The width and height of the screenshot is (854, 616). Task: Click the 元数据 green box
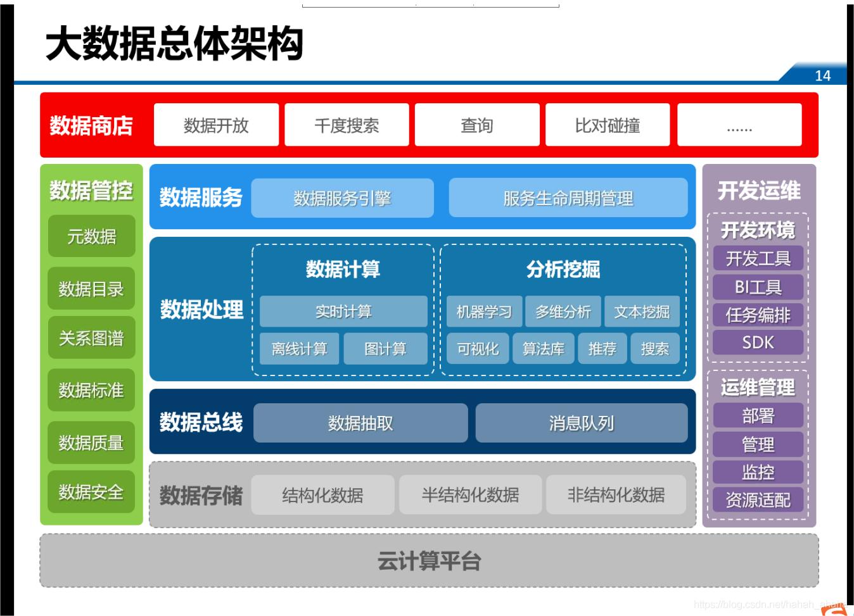(x=92, y=236)
